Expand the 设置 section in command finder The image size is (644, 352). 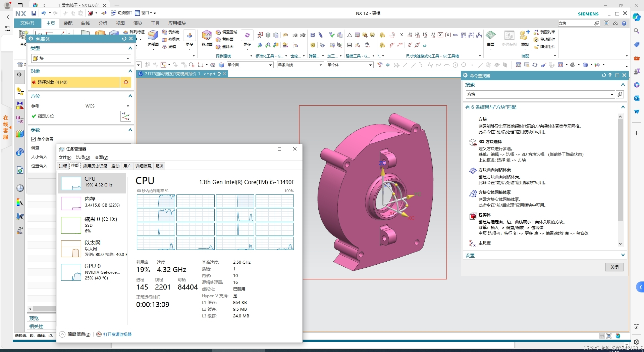click(623, 255)
